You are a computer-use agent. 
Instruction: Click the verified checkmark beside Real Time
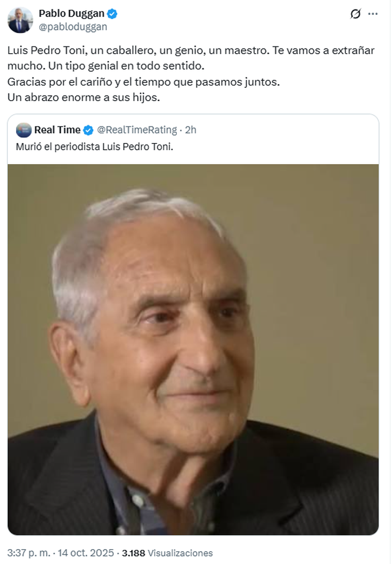pyautogui.click(x=89, y=130)
